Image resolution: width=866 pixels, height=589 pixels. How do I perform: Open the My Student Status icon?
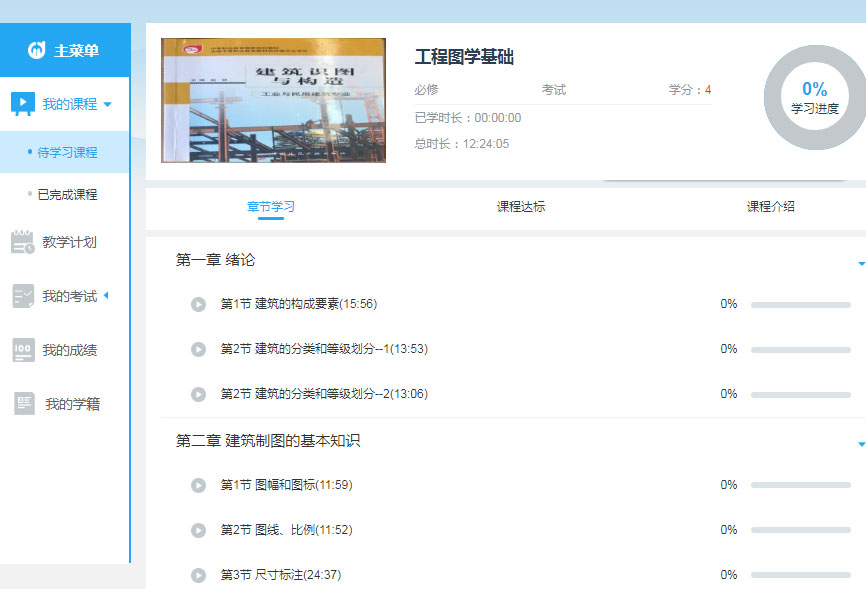(25, 404)
